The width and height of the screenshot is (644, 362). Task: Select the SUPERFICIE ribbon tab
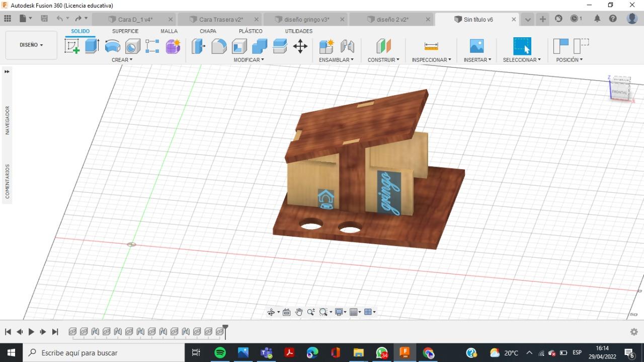tap(125, 31)
